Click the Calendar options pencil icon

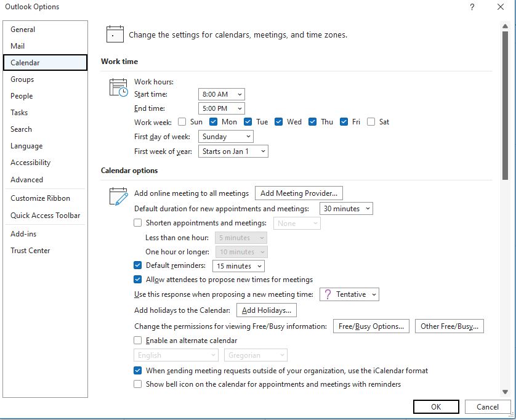118,196
